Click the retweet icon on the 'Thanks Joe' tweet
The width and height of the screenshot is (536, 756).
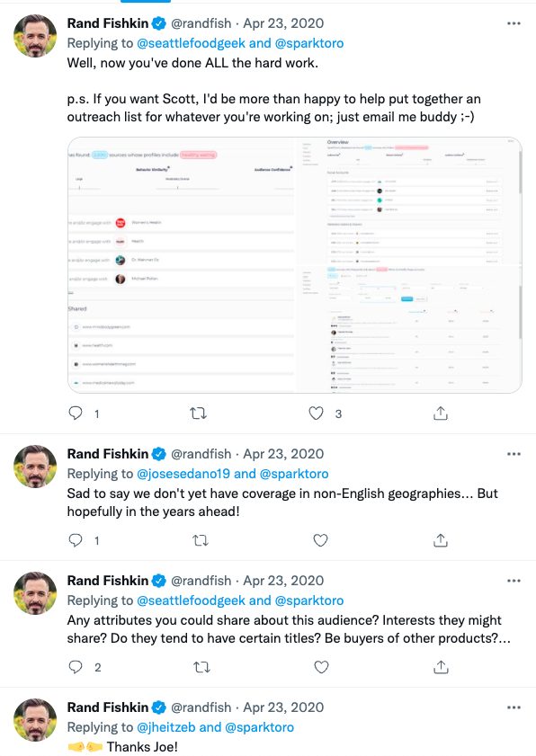(200, 753)
